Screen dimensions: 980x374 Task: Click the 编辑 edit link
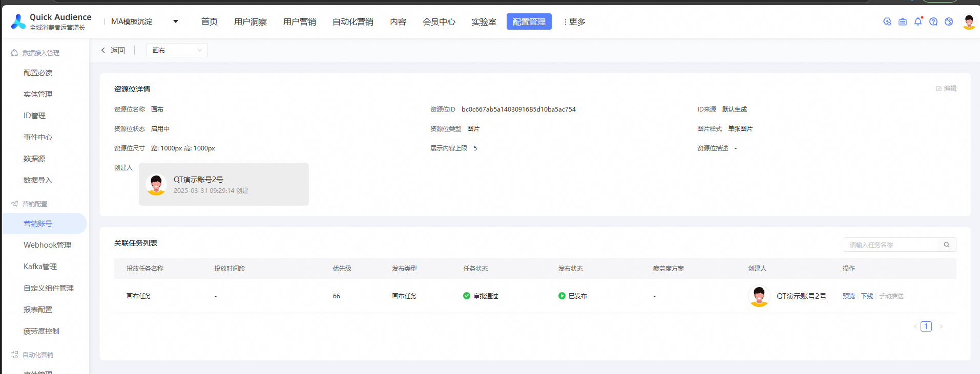click(950, 89)
